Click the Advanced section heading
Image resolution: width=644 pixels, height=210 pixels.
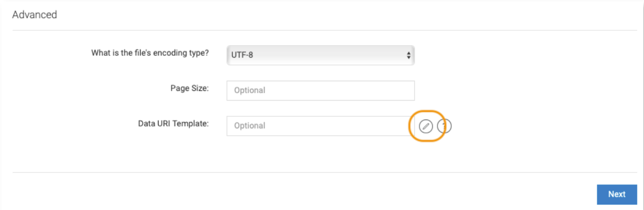[x=35, y=15]
